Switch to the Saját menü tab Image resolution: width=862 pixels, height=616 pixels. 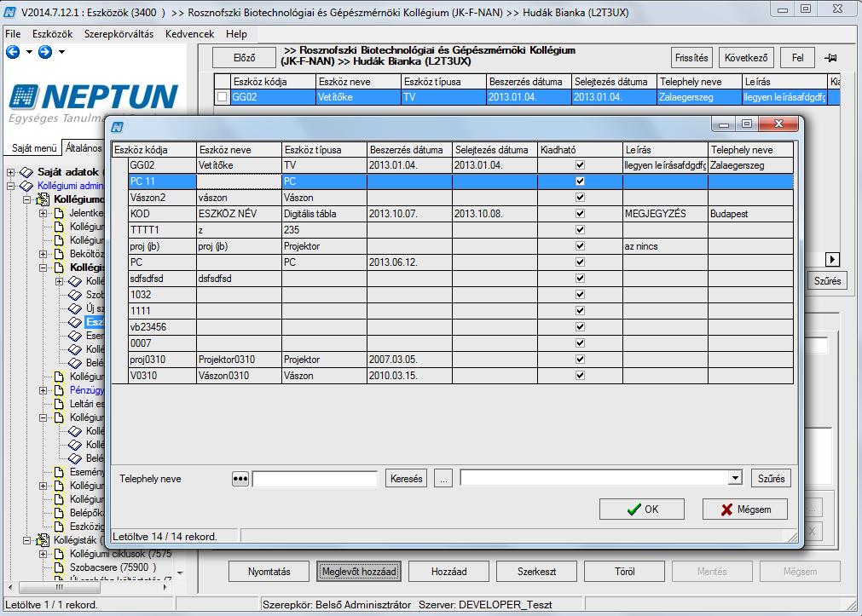coord(34,147)
